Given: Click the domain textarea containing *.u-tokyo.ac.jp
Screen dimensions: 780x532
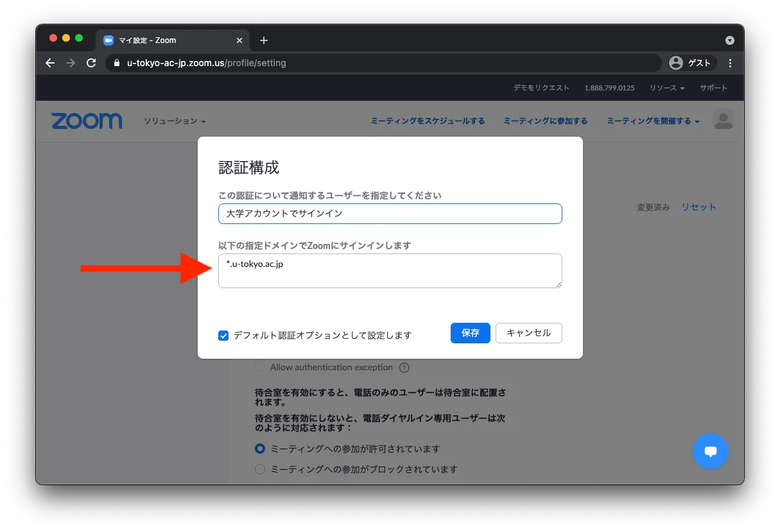Looking at the screenshot, I should click(390, 271).
